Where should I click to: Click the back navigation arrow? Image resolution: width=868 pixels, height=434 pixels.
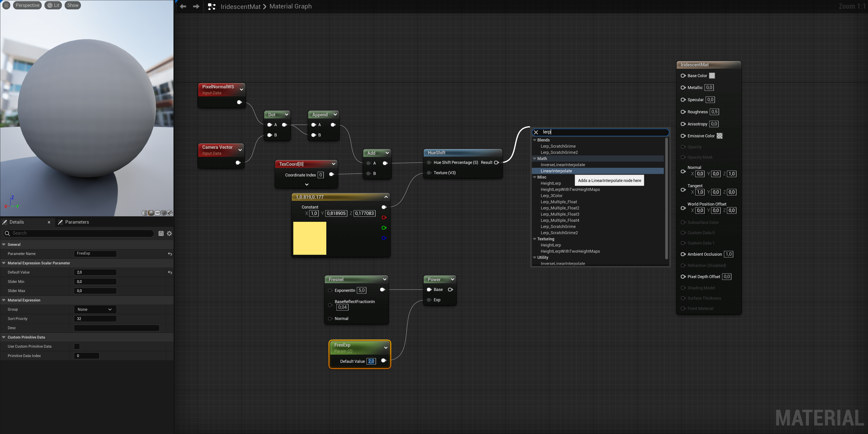click(x=183, y=6)
